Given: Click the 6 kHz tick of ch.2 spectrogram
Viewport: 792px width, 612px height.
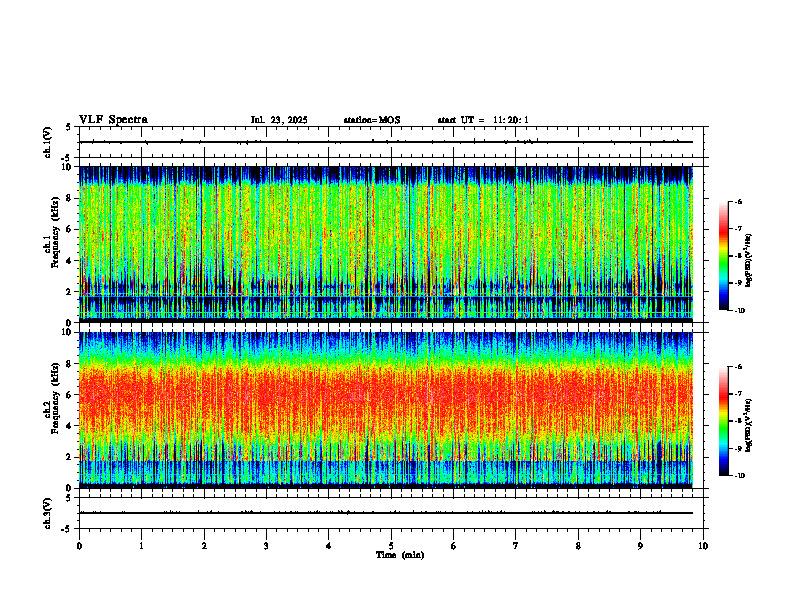Looking at the screenshot, I should (70, 395).
